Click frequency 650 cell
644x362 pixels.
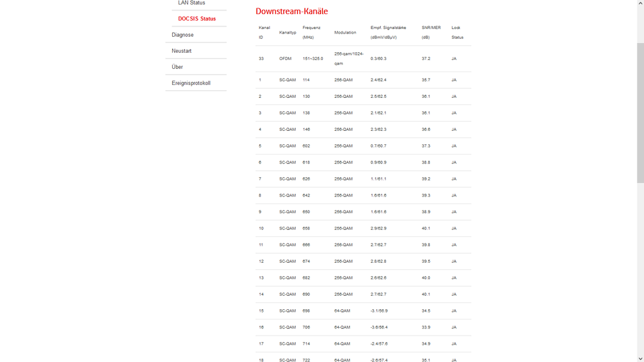306,212
